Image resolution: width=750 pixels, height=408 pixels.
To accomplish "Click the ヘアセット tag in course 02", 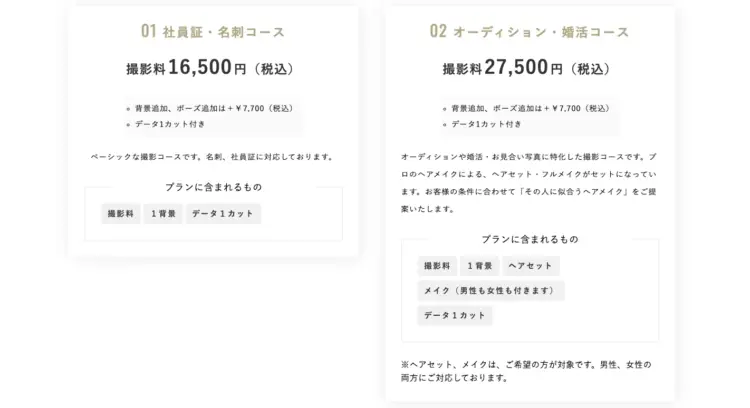I will [x=530, y=266].
